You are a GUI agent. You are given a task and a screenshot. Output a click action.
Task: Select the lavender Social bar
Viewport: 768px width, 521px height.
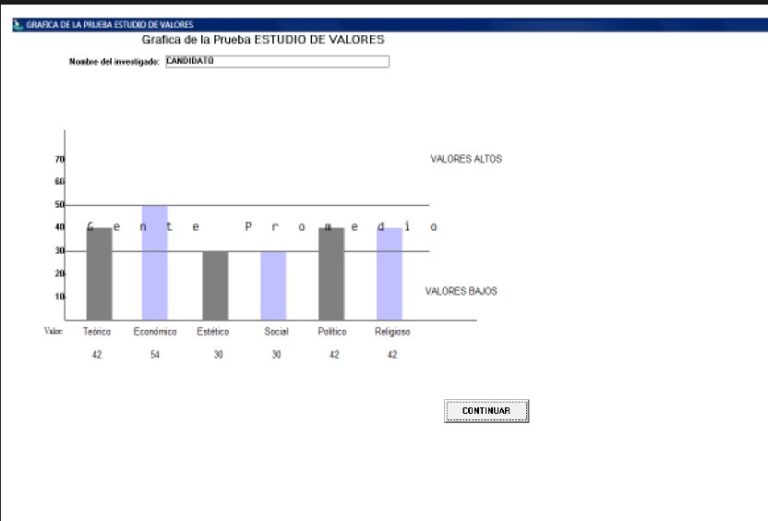273,286
